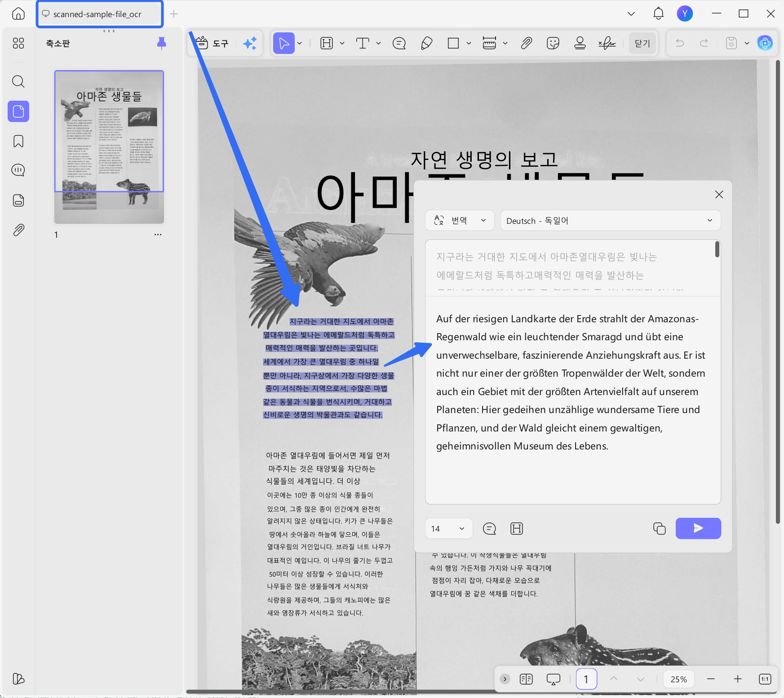This screenshot has height=698, width=784.
Task: Insert translation as highlight
Action: (x=517, y=529)
